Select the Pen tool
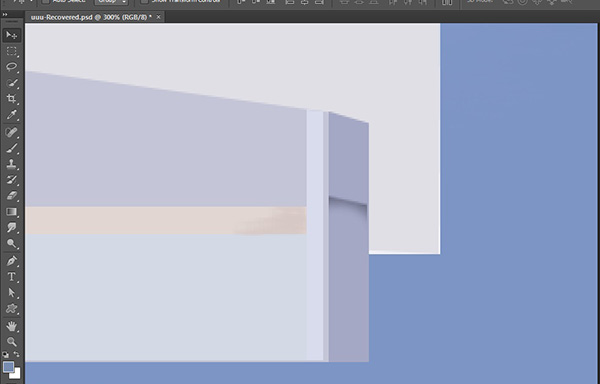This screenshot has height=384, width=600. pos(11,261)
